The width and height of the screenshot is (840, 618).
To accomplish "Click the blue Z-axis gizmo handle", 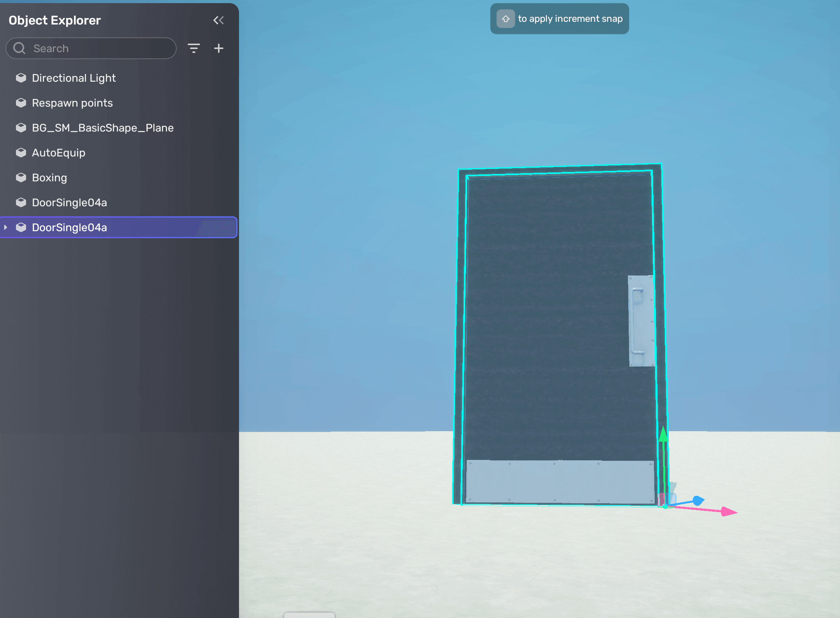I will [x=698, y=500].
